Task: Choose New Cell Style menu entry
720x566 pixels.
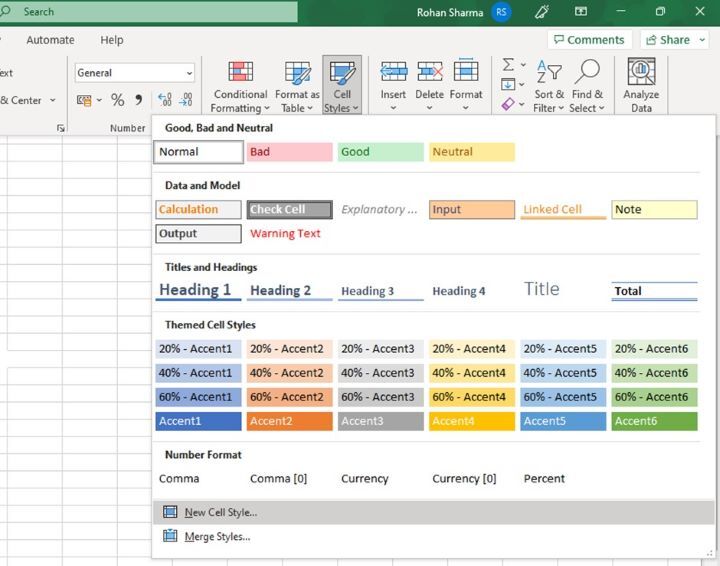Action: tap(433, 512)
